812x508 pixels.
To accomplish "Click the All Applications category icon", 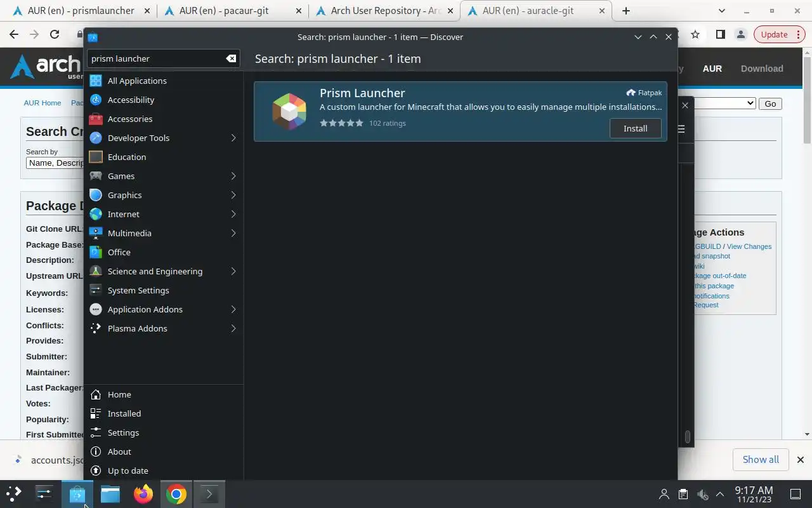I will [96, 81].
